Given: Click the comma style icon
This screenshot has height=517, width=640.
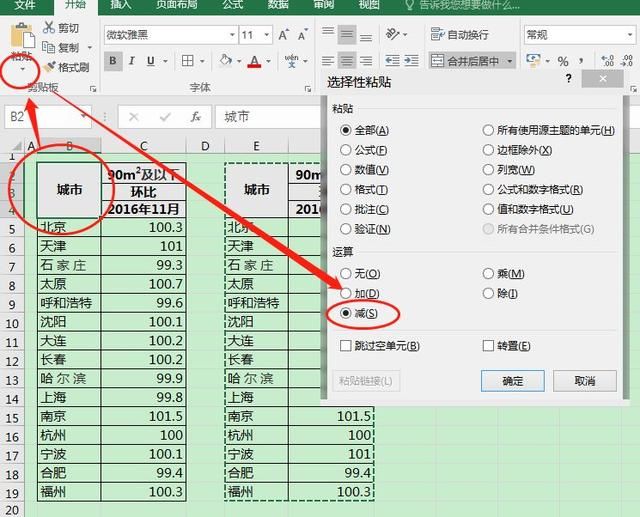Looking at the screenshot, I should pyautogui.click(x=581, y=61).
